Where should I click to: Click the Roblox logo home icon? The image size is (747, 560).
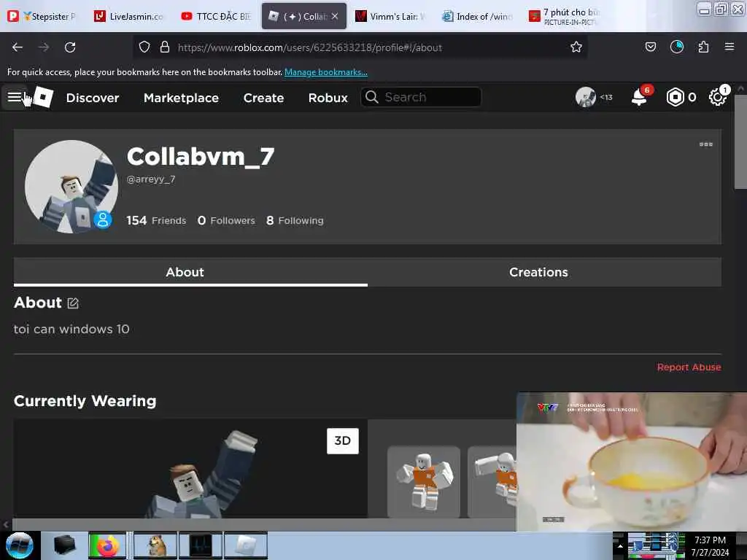tap(43, 97)
